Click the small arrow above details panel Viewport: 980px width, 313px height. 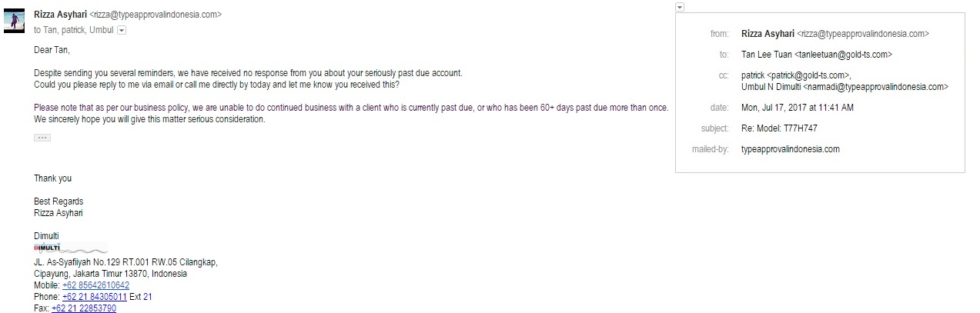click(680, 7)
